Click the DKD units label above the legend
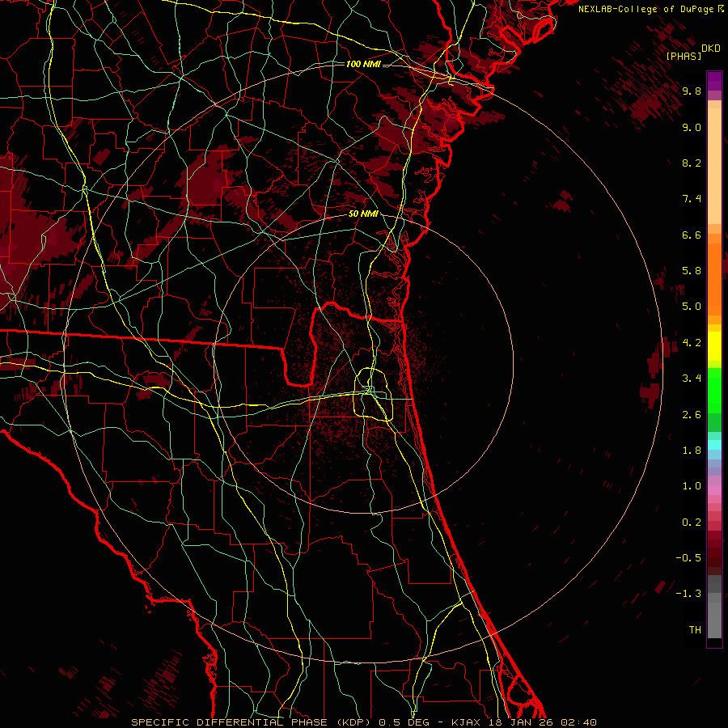The width and height of the screenshot is (728, 728). click(711, 49)
